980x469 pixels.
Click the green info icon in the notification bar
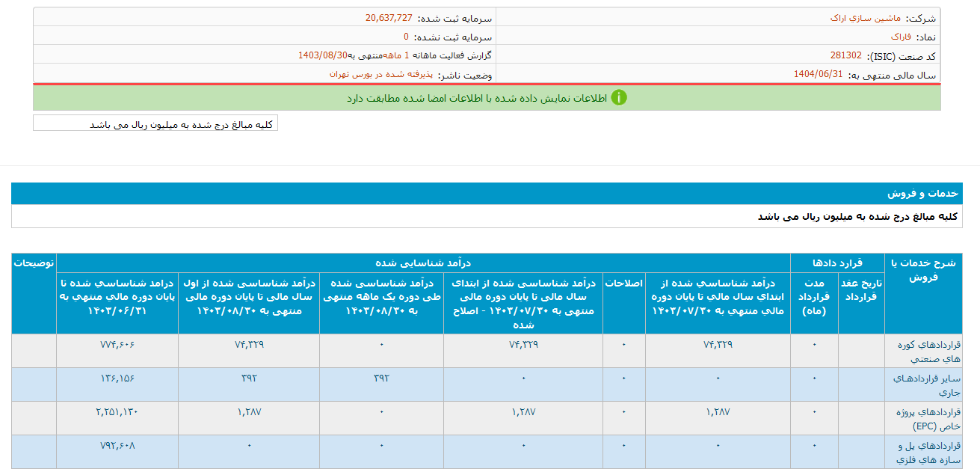tap(618, 98)
